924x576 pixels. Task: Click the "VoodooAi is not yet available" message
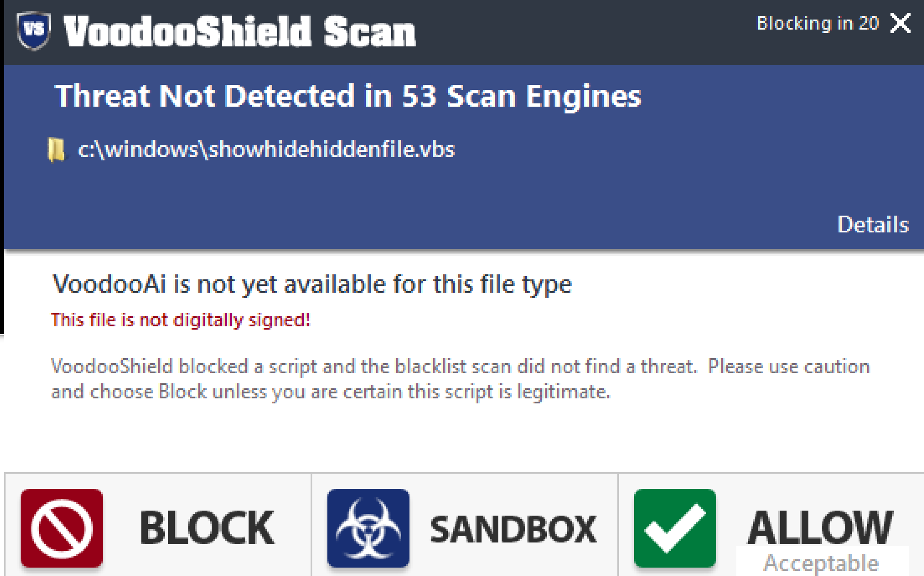click(x=312, y=284)
